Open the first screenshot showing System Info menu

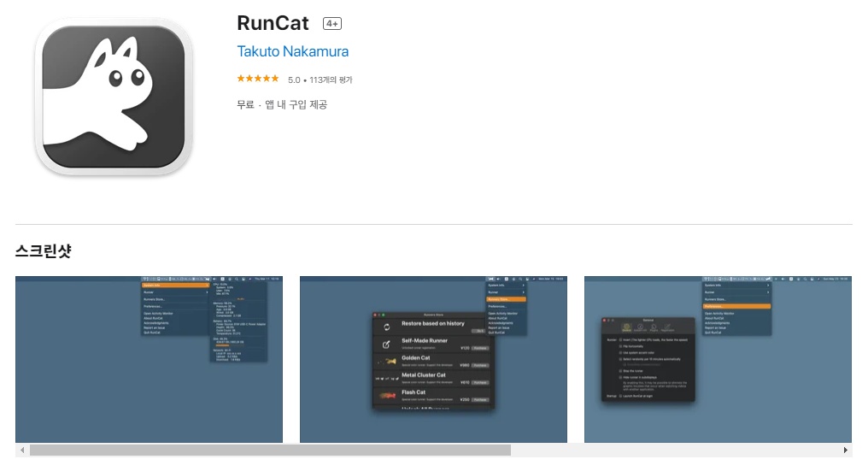coord(149,359)
